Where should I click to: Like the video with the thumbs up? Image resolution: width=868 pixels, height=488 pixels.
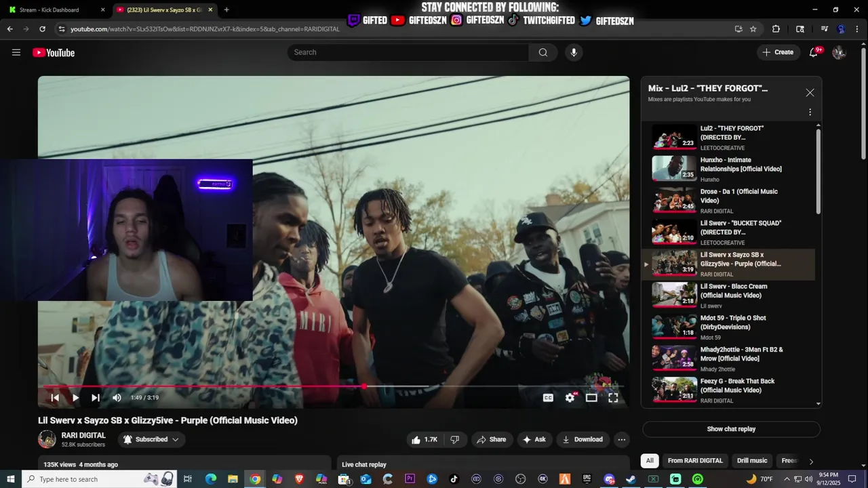[424, 439]
